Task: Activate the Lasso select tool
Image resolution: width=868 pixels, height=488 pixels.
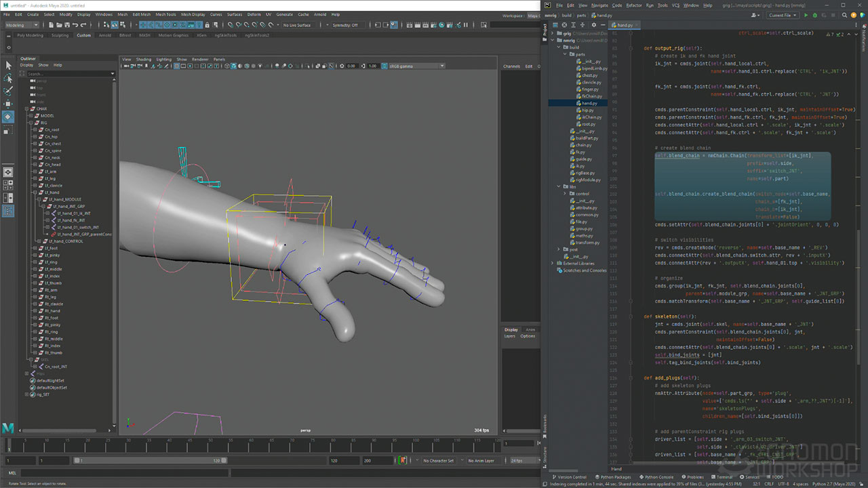Action: tap(9, 78)
